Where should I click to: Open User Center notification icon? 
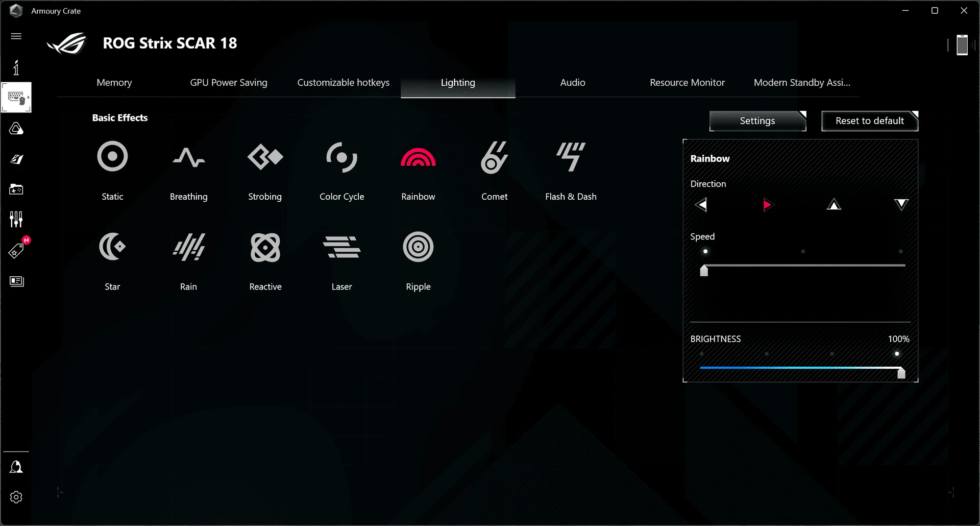pos(16,467)
